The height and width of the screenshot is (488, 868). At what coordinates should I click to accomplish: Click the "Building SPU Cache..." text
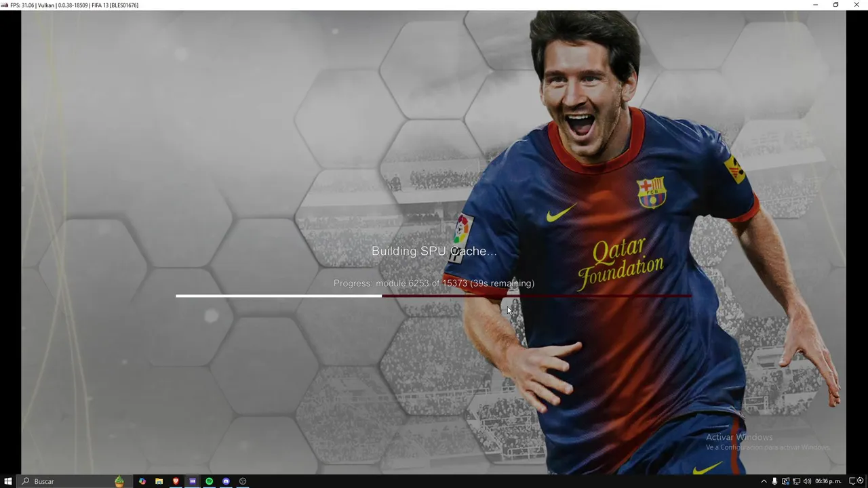pos(434,251)
